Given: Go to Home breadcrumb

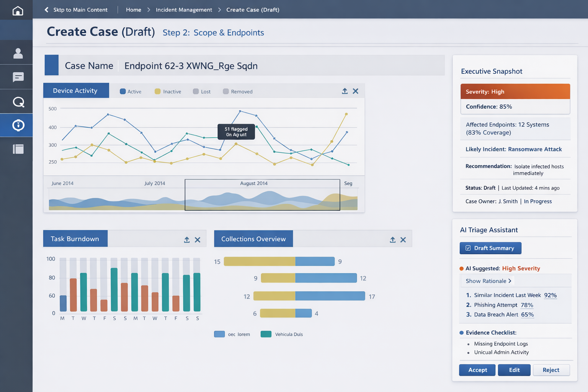Looking at the screenshot, I should (x=134, y=10).
